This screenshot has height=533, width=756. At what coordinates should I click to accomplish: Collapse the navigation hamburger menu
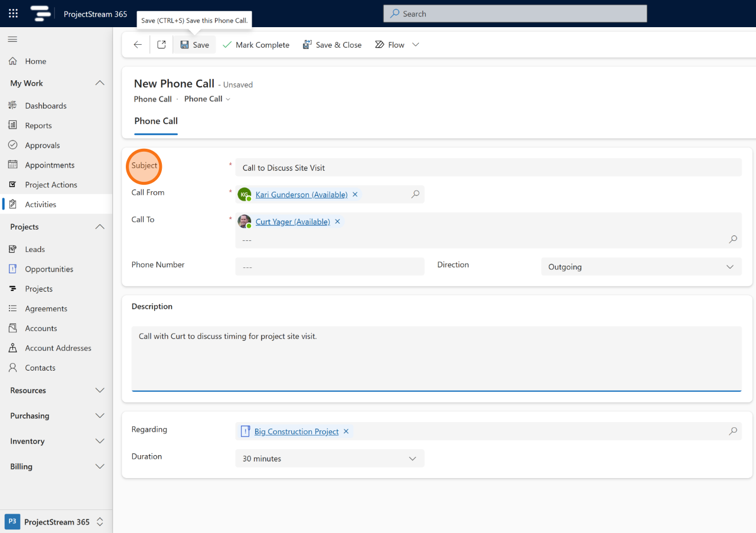tap(12, 40)
